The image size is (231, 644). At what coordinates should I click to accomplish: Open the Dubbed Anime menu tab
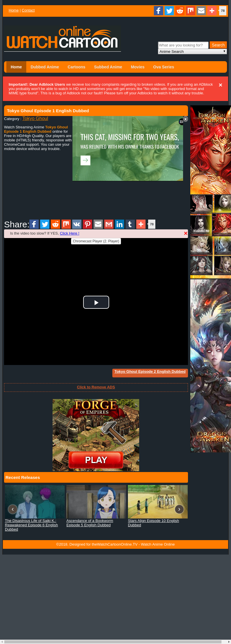coord(45,67)
